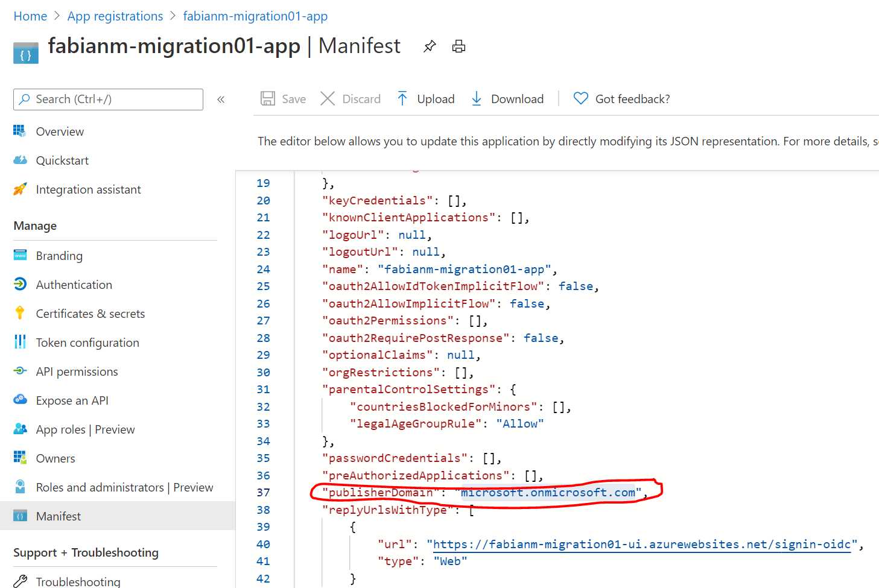
Task: Click "oauth2AllowImplicitFlow" false value
Action: coord(527,303)
